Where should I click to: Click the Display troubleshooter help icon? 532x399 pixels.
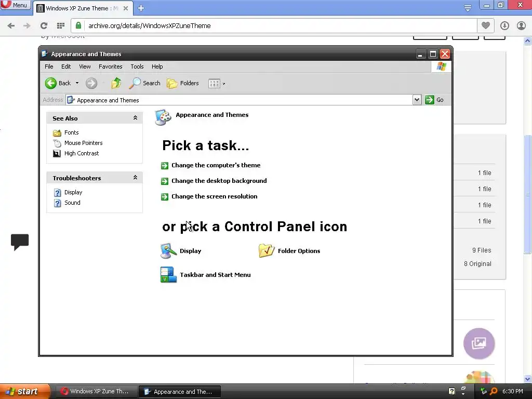tap(57, 193)
